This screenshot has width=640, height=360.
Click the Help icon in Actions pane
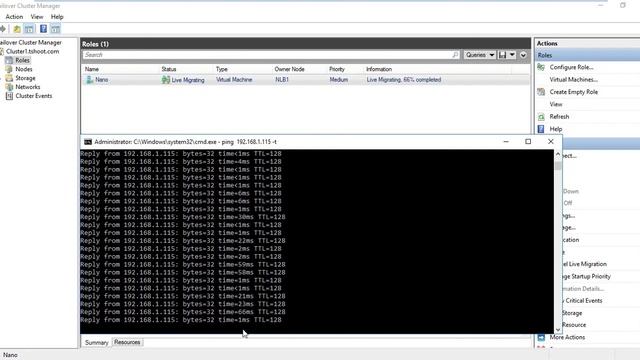[x=541, y=129]
